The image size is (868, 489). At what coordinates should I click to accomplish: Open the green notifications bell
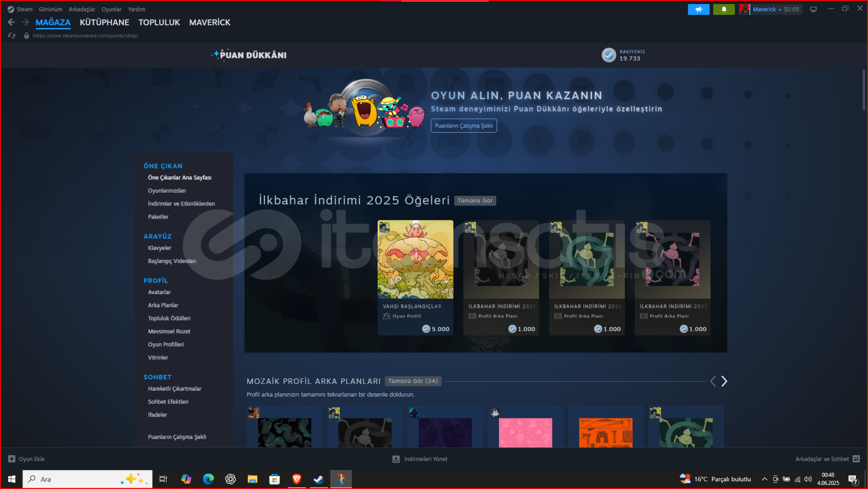click(x=724, y=9)
